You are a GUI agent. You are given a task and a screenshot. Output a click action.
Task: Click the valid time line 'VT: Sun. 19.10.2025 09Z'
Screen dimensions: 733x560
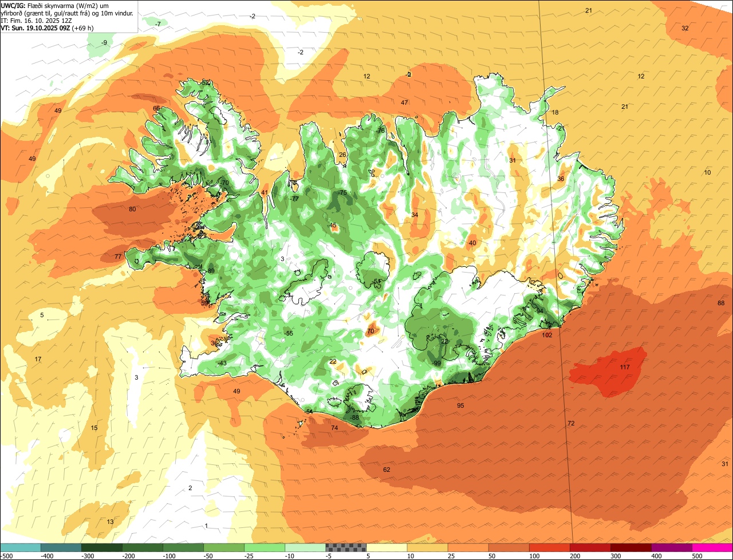(36, 27)
